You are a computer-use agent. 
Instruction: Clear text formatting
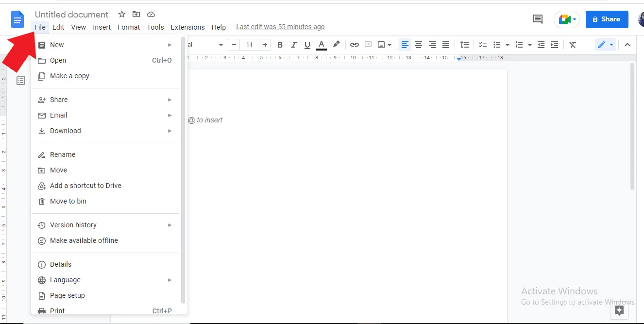tap(573, 44)
